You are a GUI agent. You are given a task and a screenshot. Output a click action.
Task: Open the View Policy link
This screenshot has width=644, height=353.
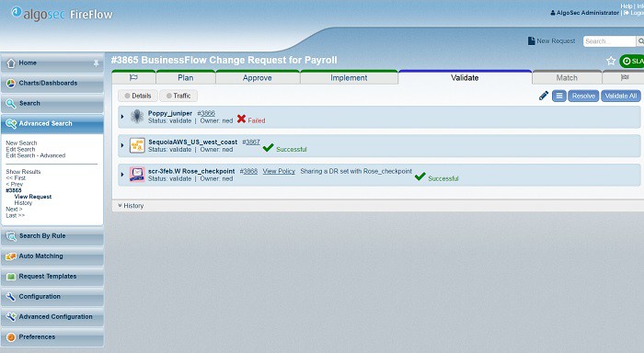279,171
